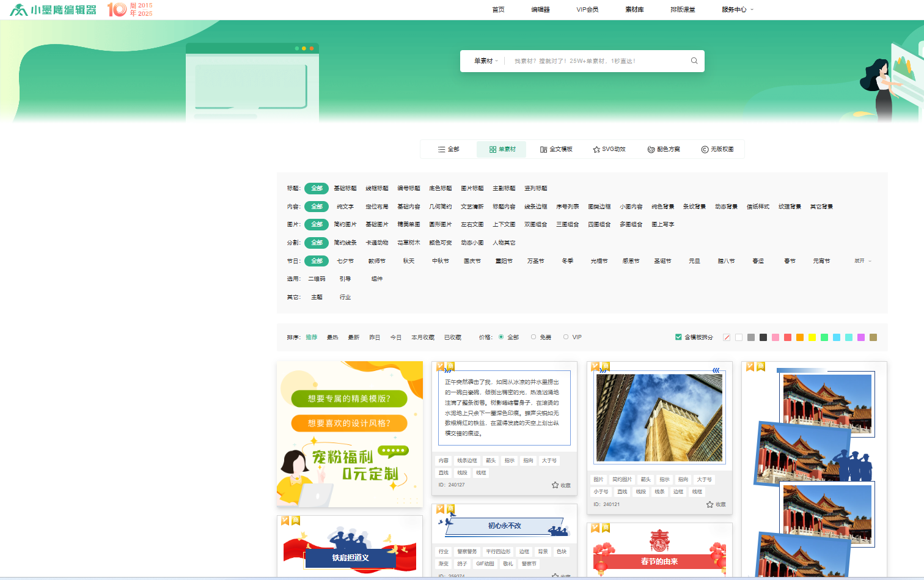Click the 小墨鹰编辑器 logo

pyautogui.click(x=53, y=10)
